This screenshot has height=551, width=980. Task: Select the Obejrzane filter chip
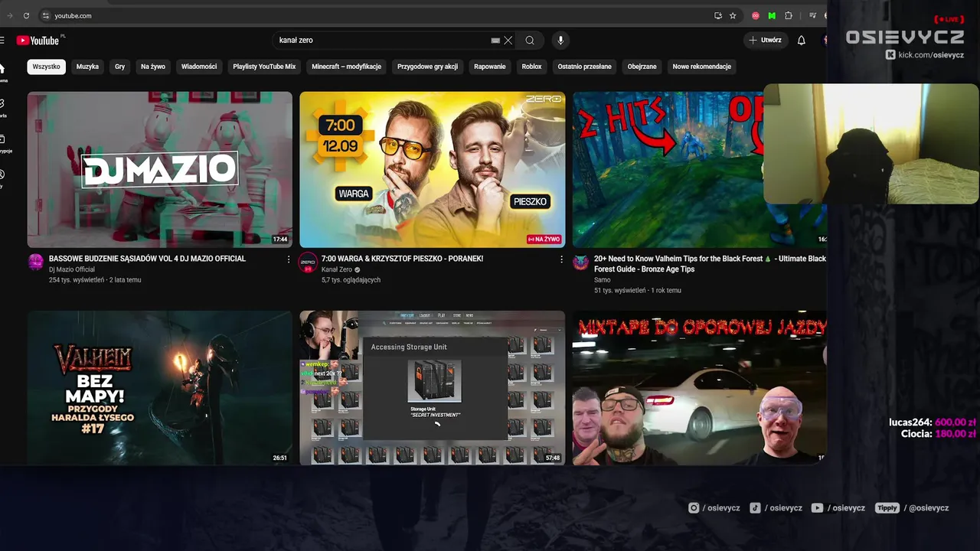coord(642,67)
